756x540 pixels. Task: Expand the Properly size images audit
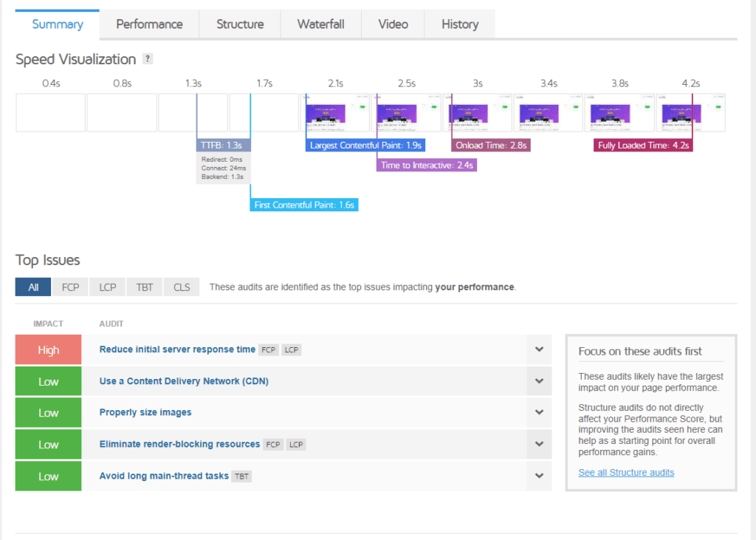pos(539,412)
